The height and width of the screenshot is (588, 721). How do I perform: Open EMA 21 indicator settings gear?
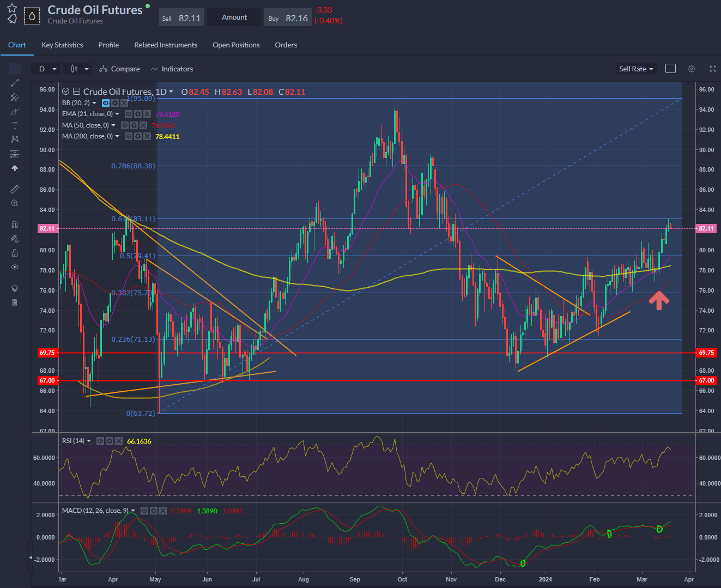coord(138,114)
